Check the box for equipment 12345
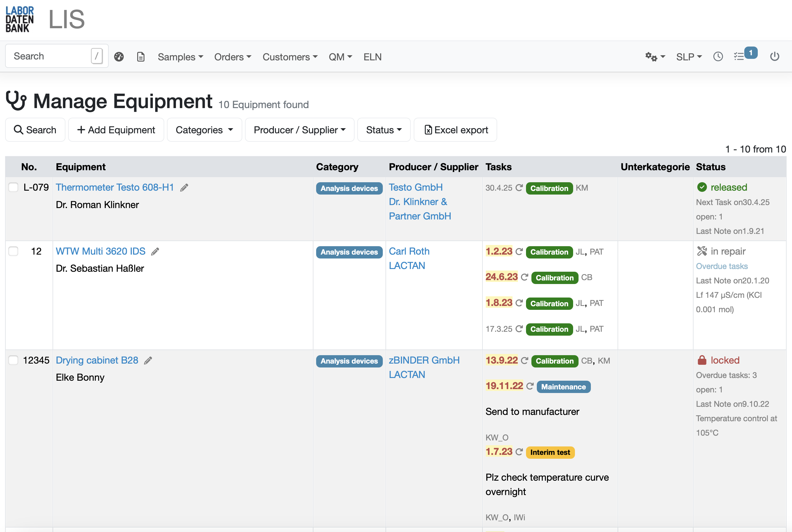 [13, 360]
